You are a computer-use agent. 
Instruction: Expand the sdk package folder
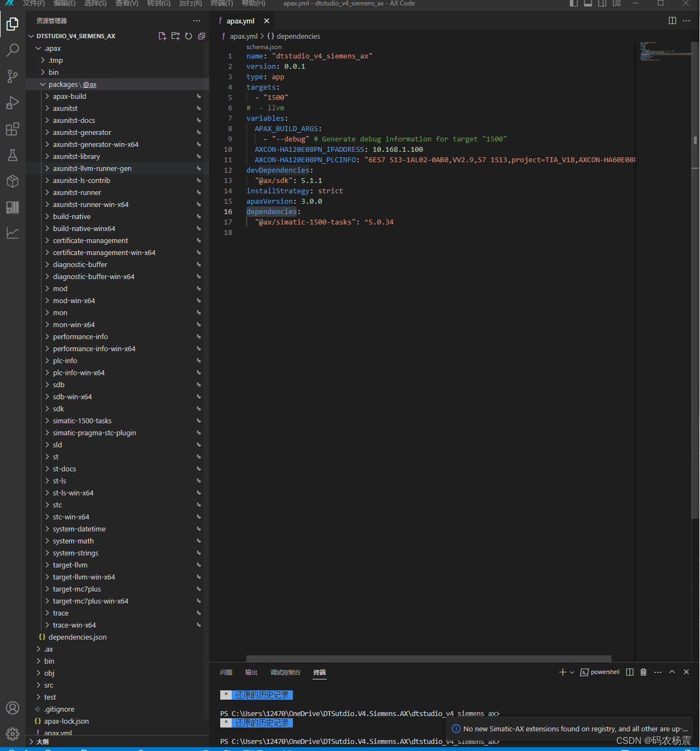pyautogui.click(x=117, y=409)
